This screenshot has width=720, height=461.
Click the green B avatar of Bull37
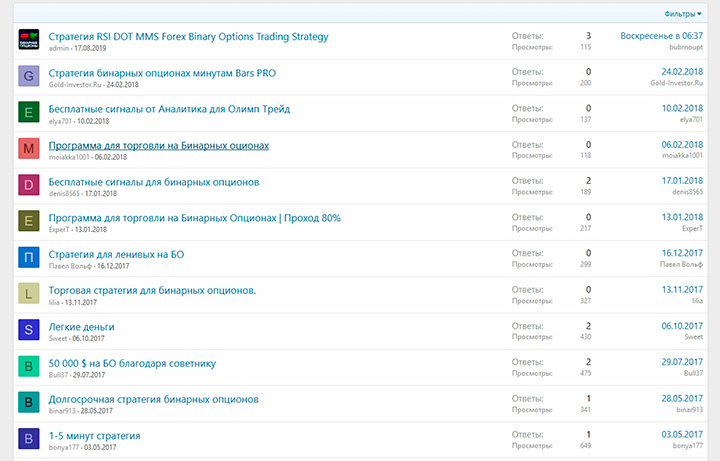coord(30,366)
